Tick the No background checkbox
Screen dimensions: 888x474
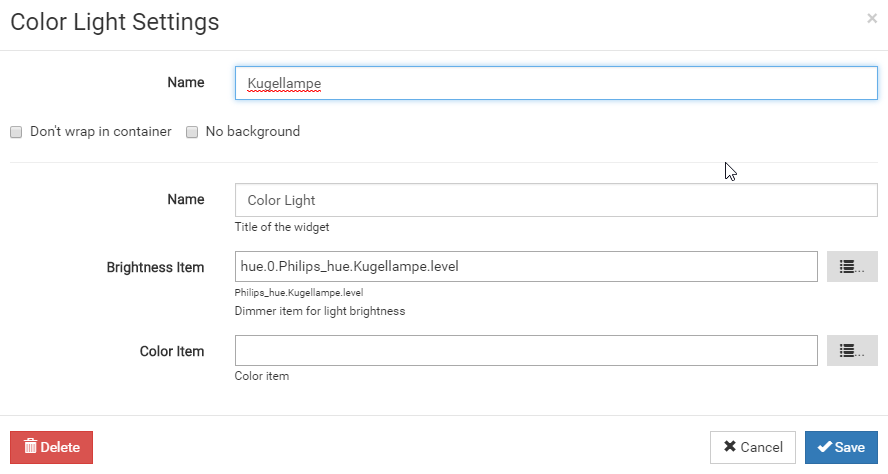[x=192, y=132]
